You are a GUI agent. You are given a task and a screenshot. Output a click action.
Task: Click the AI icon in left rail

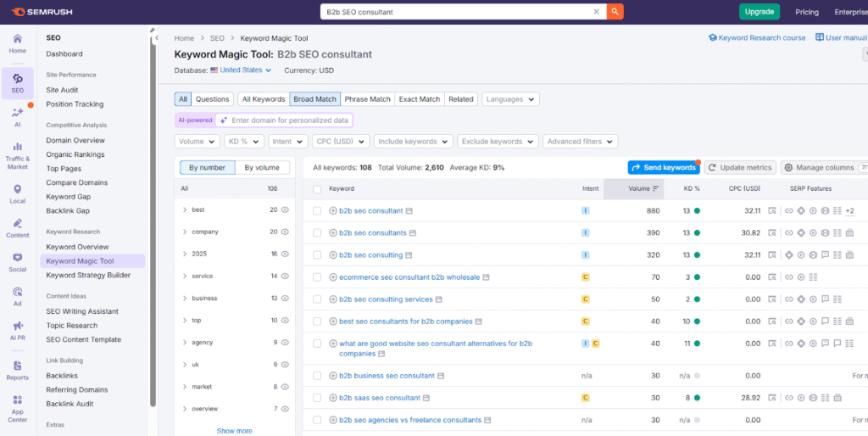click(17, 116)
